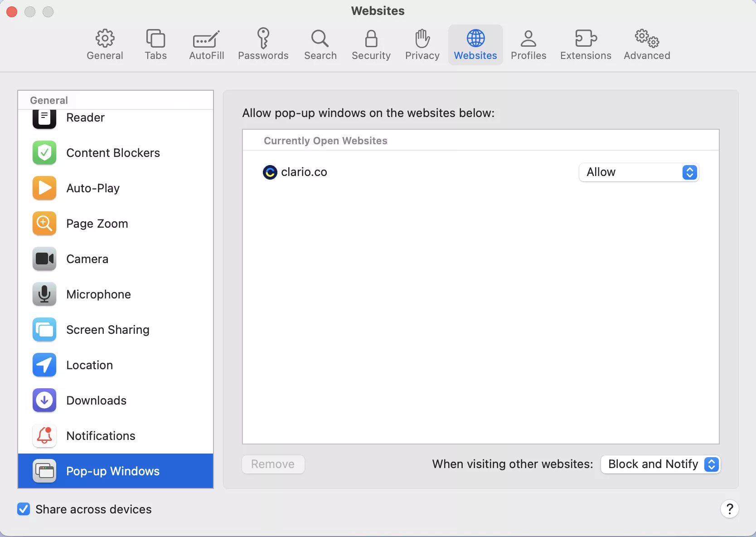Click the Screen Sharing icon

click(x=44, y=330)
